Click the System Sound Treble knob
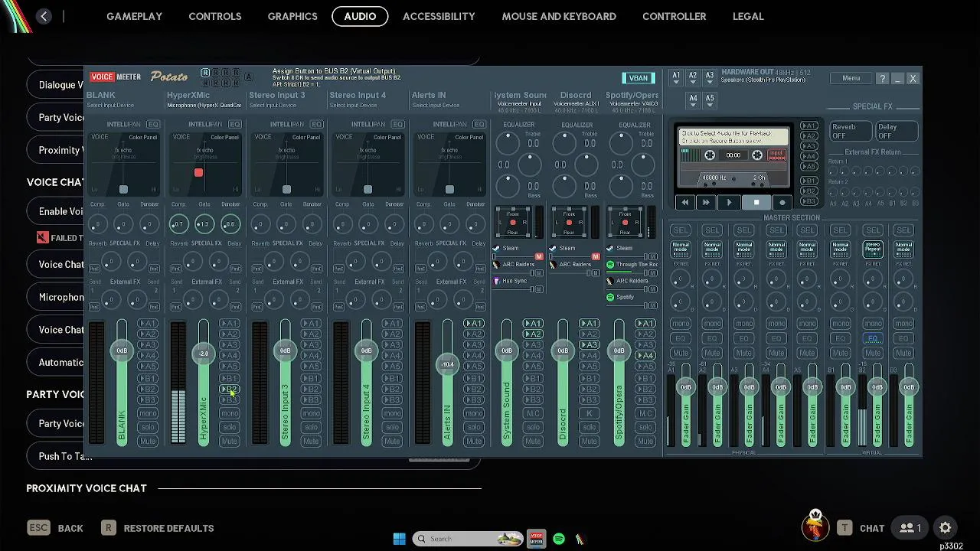Viewport: 980px width, 551px height. point(507,142)
